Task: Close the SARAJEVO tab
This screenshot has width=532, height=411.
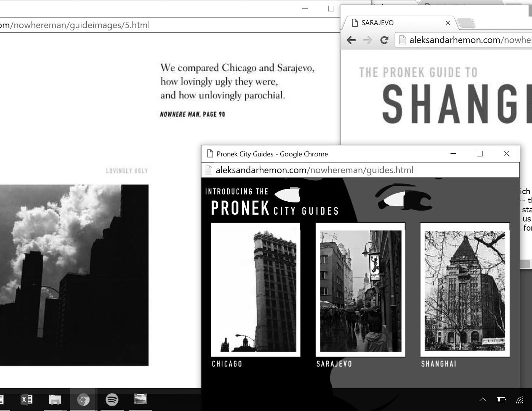Action: pos(448,23)
